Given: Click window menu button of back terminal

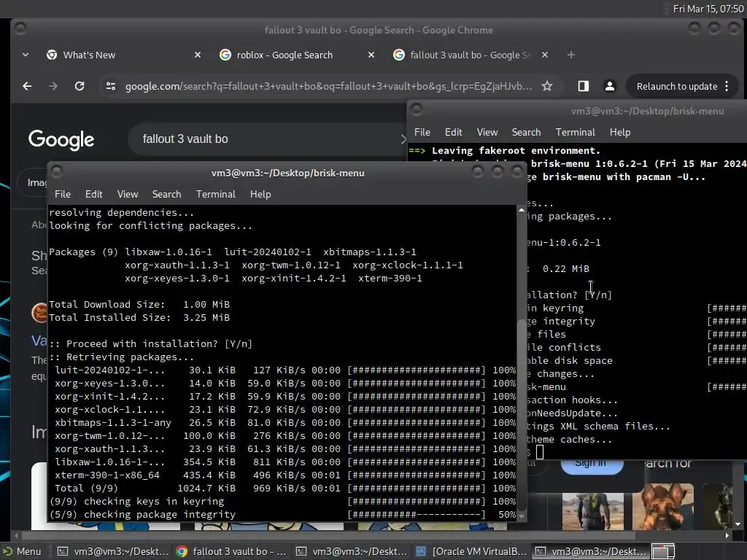Looking at the screenshot, I should pyautogui.click(x=417, y=110).
